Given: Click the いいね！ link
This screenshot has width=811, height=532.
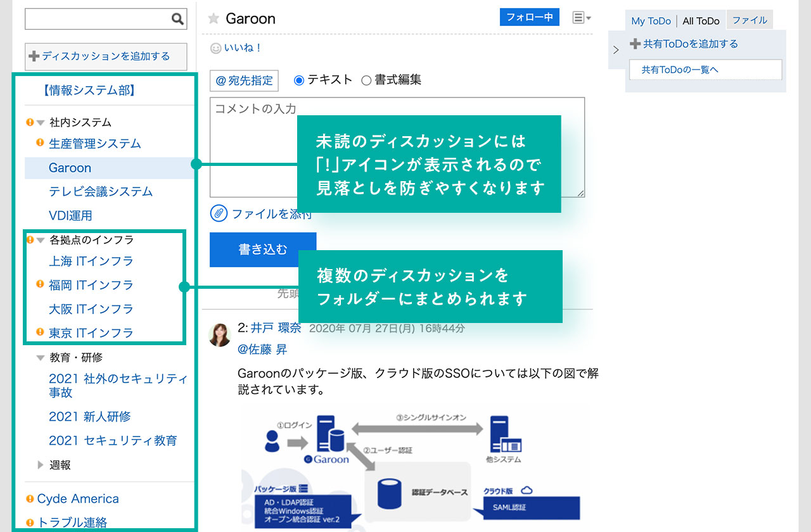Looking at the screenshot, I should [243, 48].
